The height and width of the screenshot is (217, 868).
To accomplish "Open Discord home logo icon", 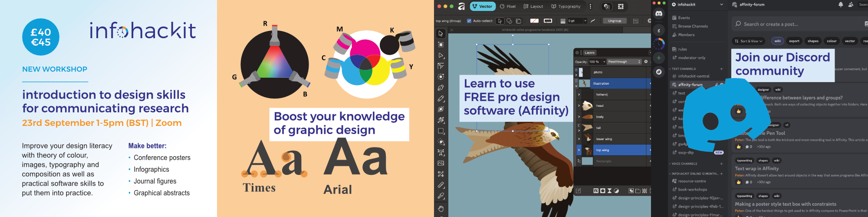I will click(659, 14).
